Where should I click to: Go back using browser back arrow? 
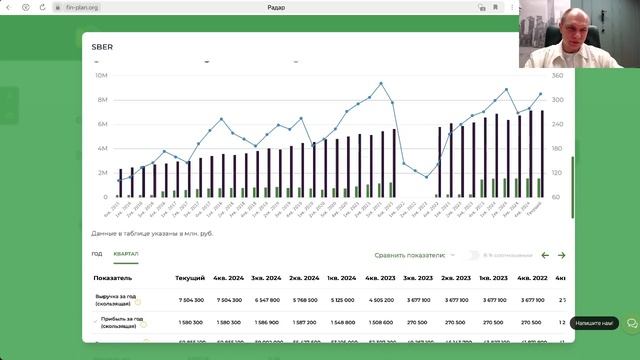pos(8,7)
